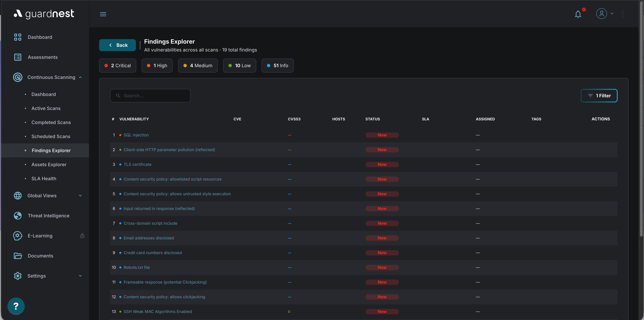Viewport: 644px width, 320px height.
Task: Go to Scheduled Scans
Action: 51,136
